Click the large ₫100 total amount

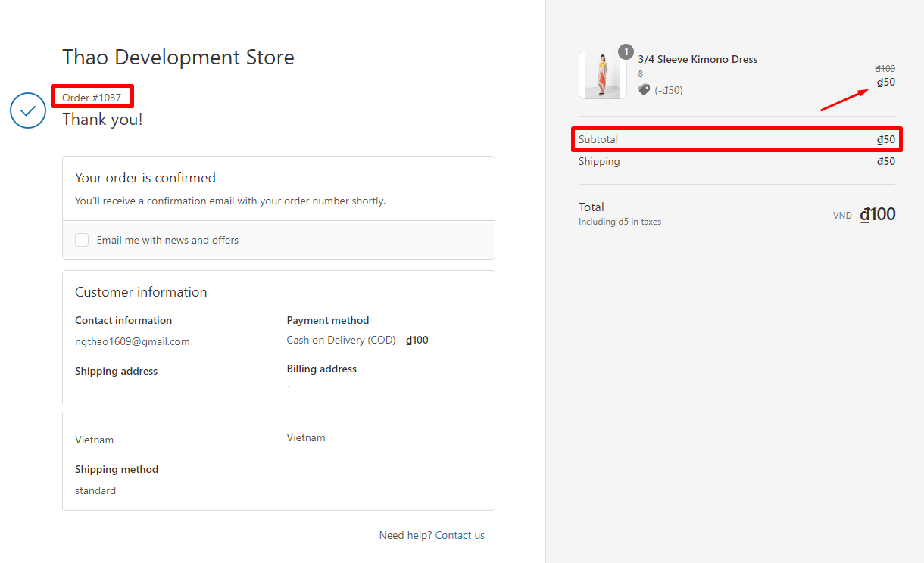pyautogui.click(x=878, y=214)
